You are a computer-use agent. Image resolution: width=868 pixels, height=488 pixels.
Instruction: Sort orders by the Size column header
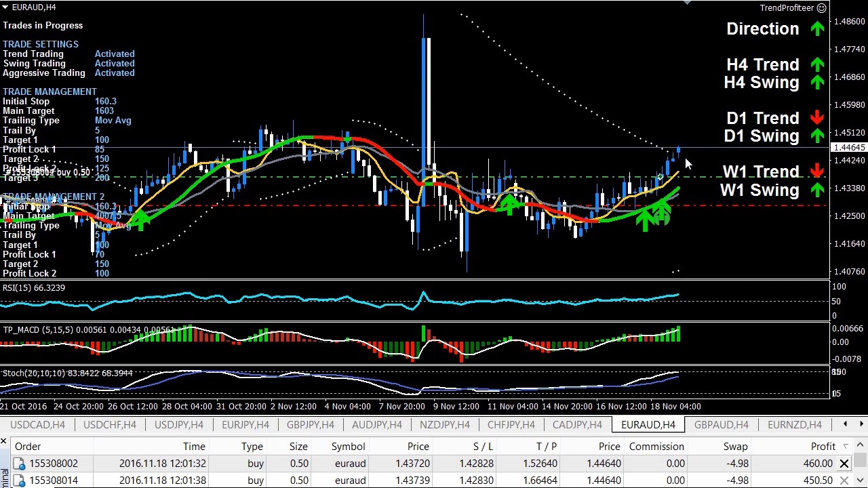point(298,447)
